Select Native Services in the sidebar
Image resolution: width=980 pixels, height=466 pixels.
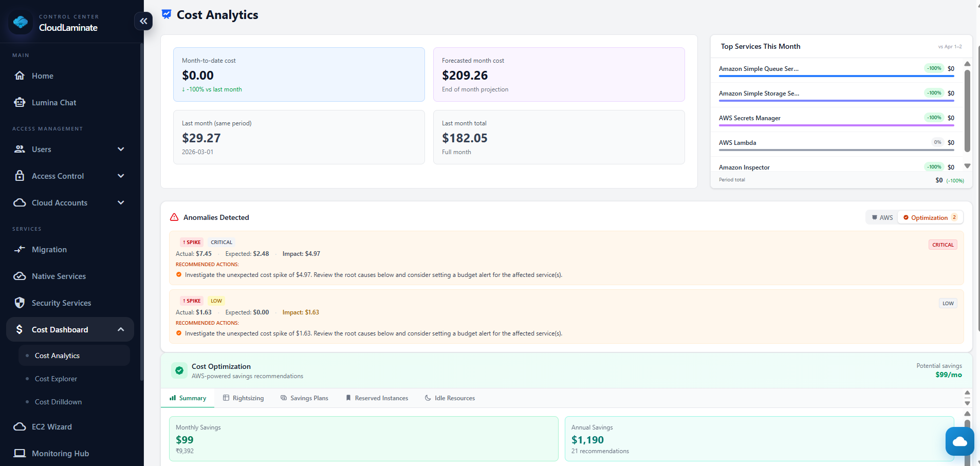coord(59,276)
